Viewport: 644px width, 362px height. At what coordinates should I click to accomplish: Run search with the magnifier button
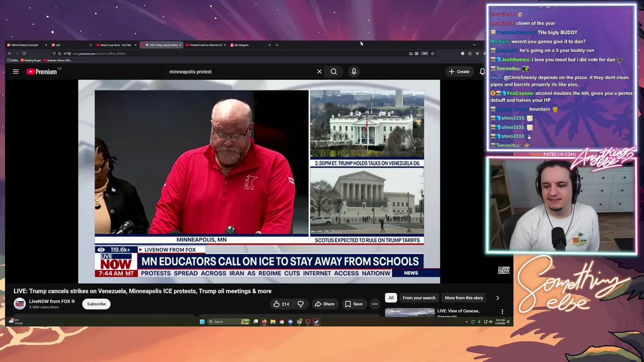334,71
